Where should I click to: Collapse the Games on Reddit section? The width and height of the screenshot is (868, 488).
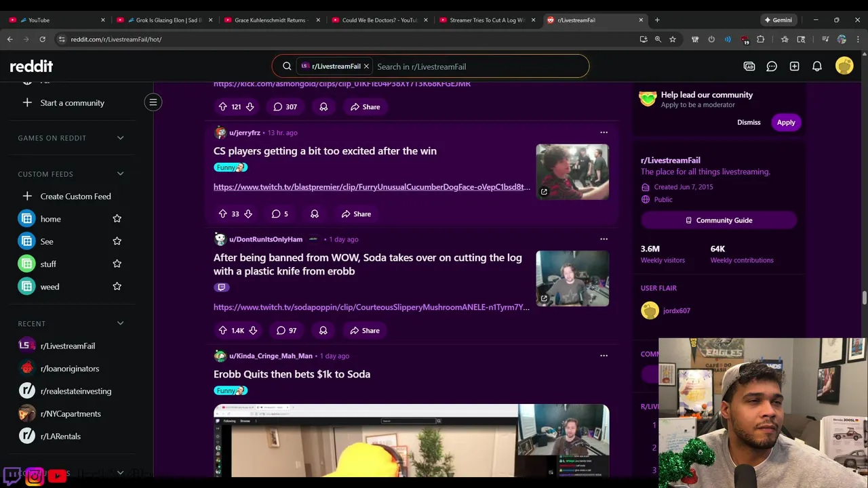[x=120, y=138]
